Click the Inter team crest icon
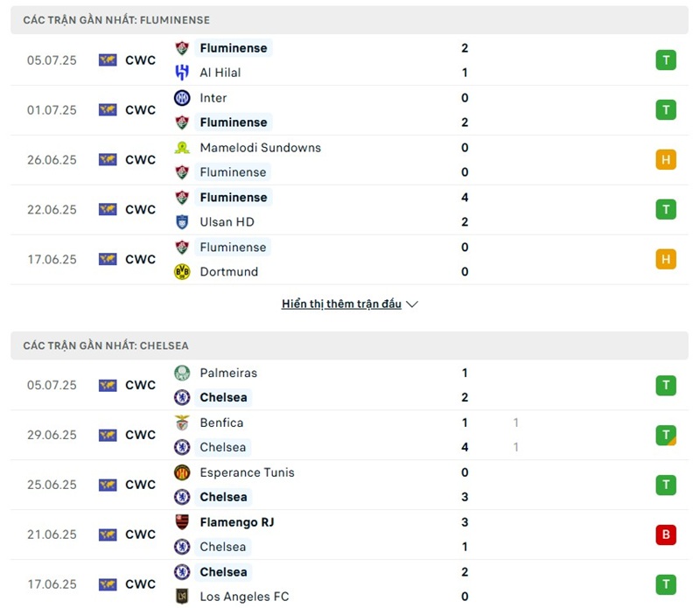This screenshot has height=608, width=700. (x=182, y=98)
